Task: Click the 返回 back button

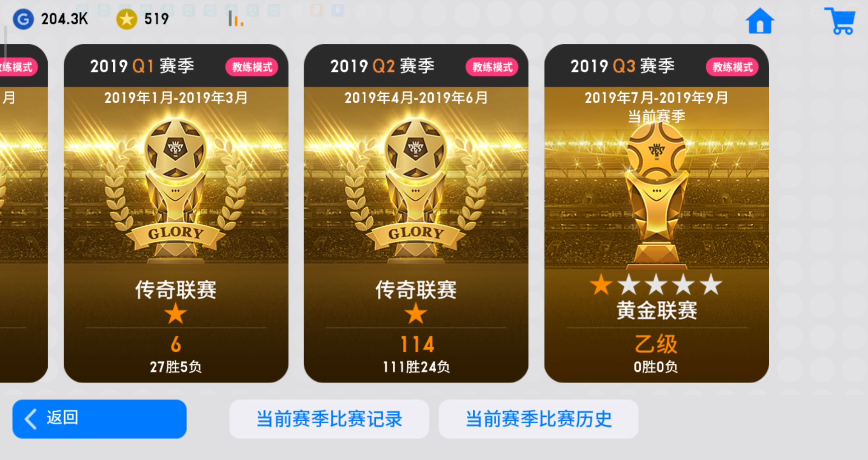Action: pyautogui.click(x=100, y=419)
